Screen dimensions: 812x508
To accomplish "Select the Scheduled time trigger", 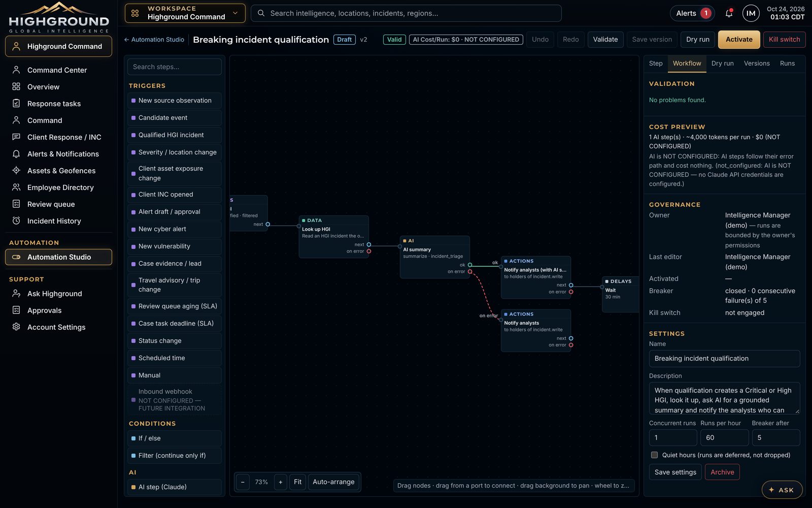I will click(x=175, y=358).
